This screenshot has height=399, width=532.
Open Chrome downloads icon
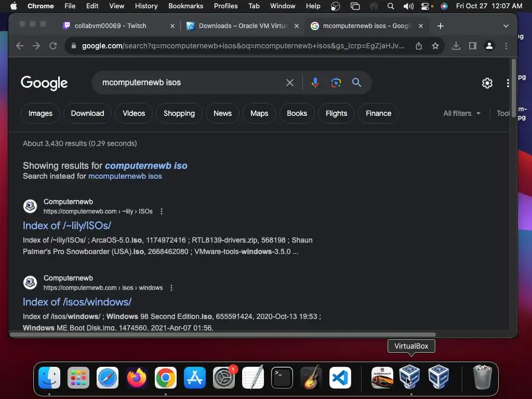click(x=456, y=46)
